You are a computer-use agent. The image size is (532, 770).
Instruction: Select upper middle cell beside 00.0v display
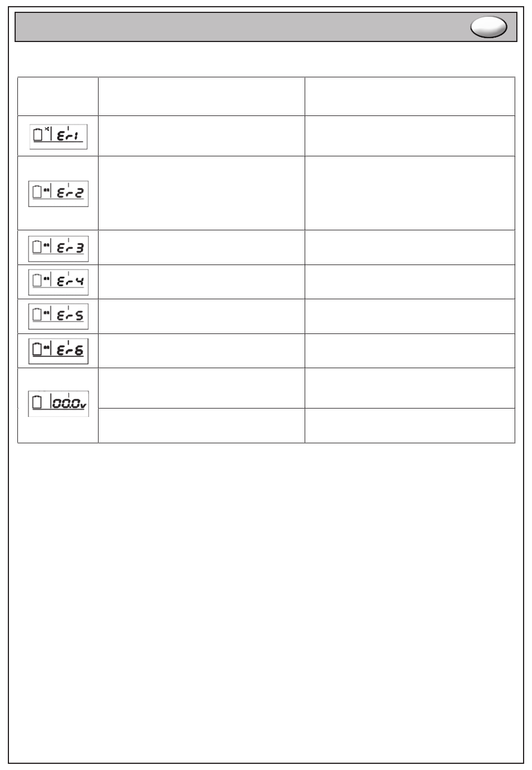(202, 388)
